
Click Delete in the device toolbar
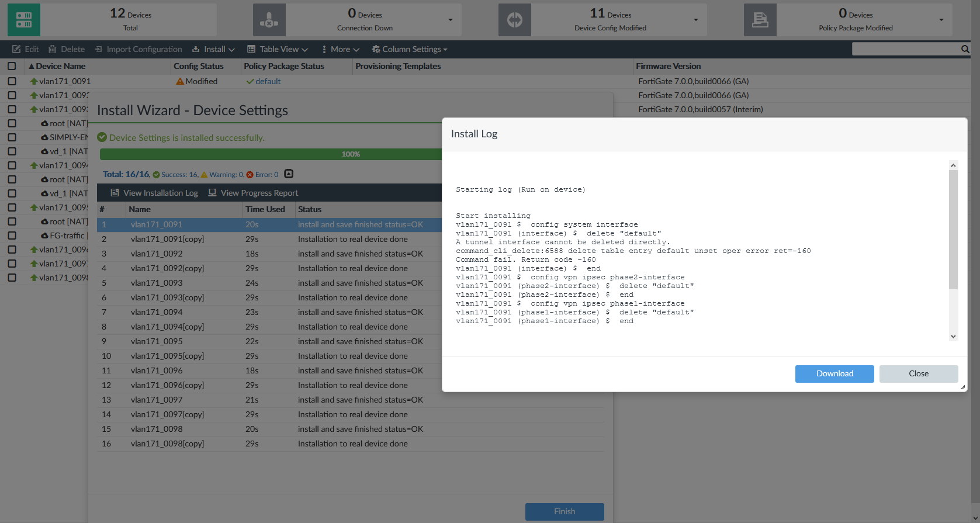click(67, 49)
